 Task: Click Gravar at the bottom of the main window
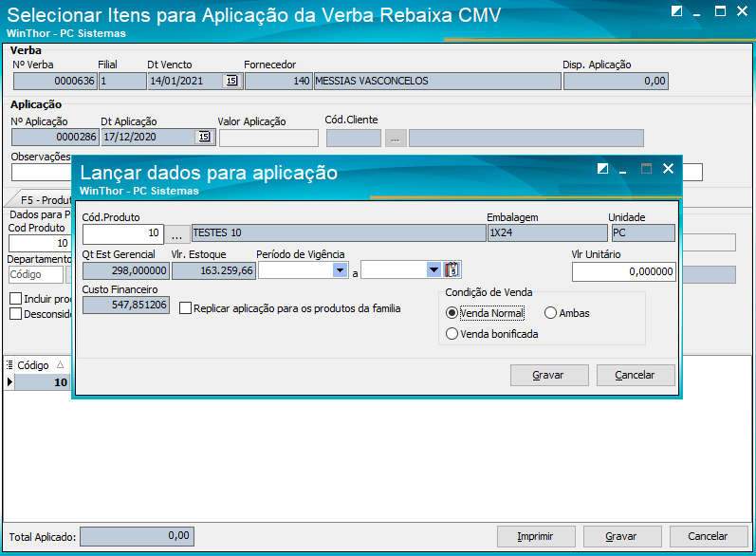[x=622, y=536]
